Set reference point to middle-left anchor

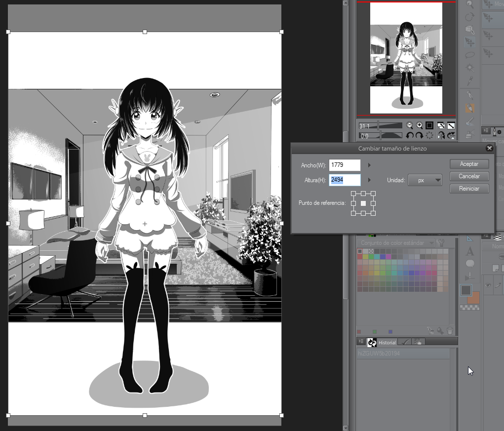click(x=353, y=203)
